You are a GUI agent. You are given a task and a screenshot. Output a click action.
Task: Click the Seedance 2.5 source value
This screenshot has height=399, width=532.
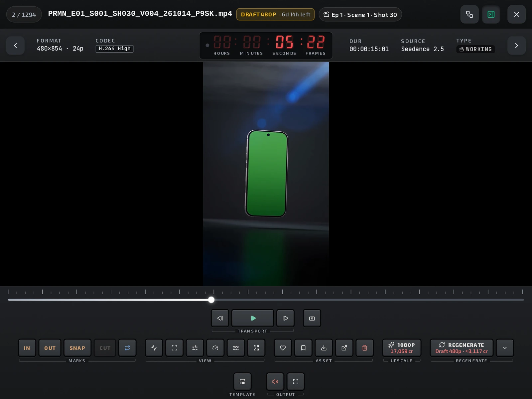(422, 49)
